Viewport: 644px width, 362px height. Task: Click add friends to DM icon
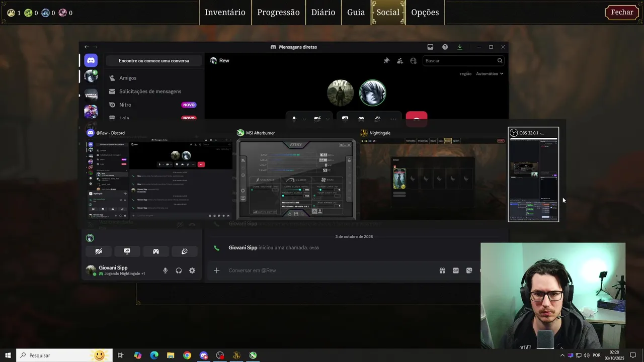400,61
